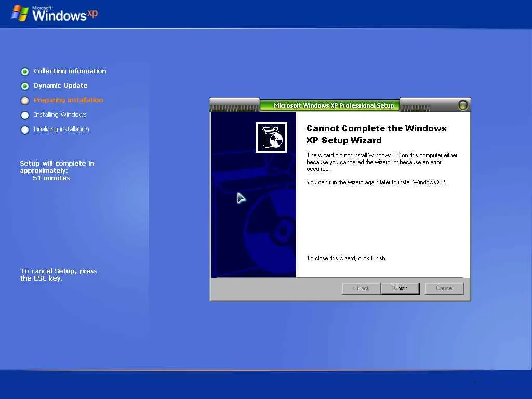Click 'You can run the wizard again later' text
The image size is (532, 399).
click(x=376, y=182)
